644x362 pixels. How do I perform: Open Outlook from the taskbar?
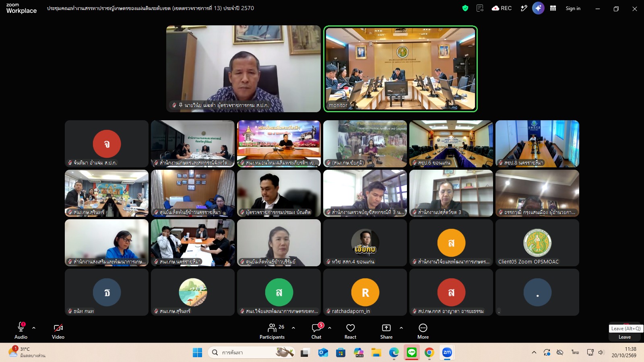point(323,353)
